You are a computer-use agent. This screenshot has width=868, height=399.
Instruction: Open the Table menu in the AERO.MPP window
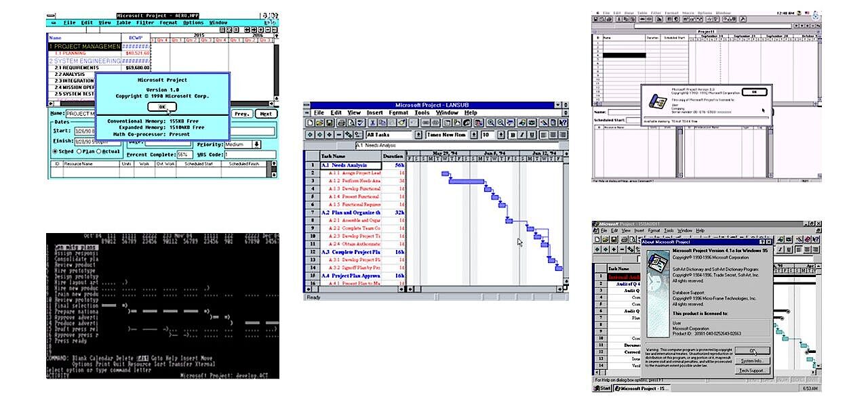[123, 22]
